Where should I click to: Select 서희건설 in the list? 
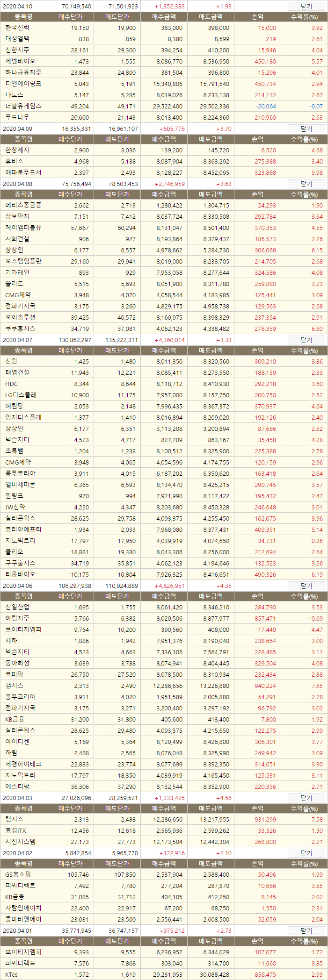click(x=17, y=239)
